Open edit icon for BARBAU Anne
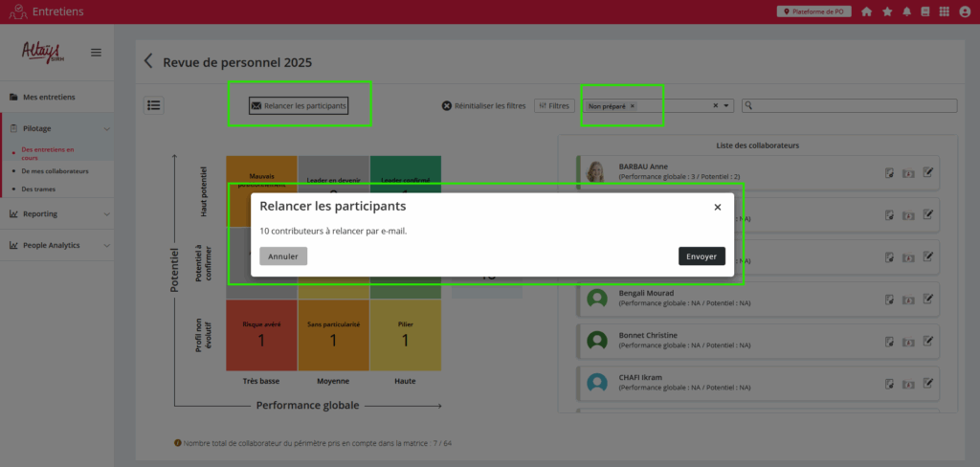The image size is (980, 467). [x=927, y=172]
